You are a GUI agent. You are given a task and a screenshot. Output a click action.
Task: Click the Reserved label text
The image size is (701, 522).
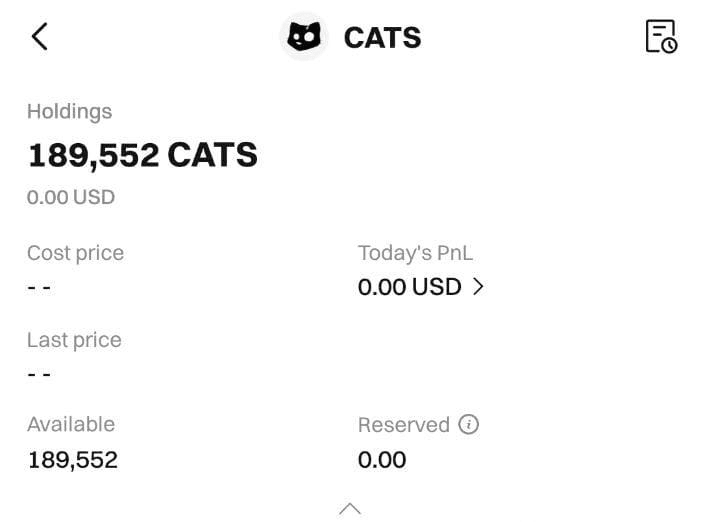(x=403, y=425)
